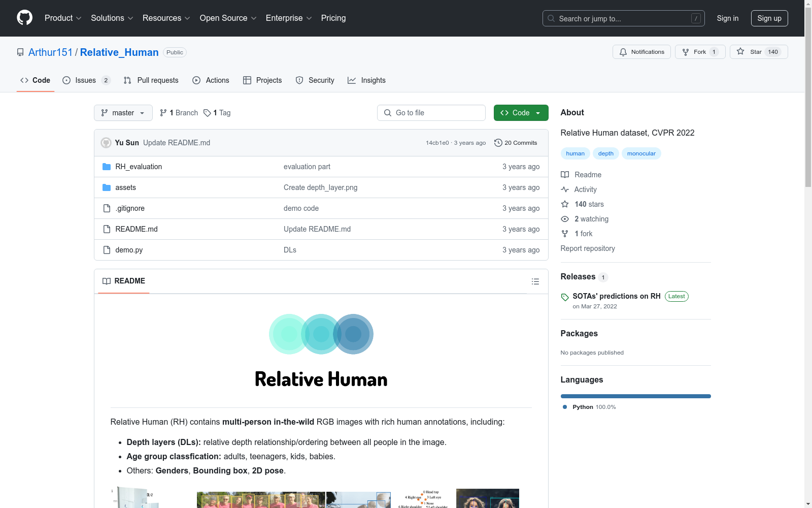This screenshot has height=508, width=812.
Task: Open the Issues tab
Action: 86,80
